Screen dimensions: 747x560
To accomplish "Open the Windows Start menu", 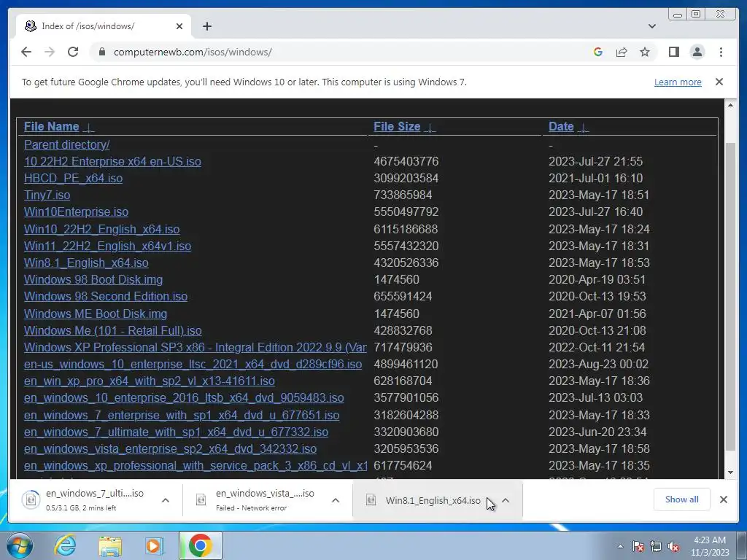I will [x=18, y=545].
